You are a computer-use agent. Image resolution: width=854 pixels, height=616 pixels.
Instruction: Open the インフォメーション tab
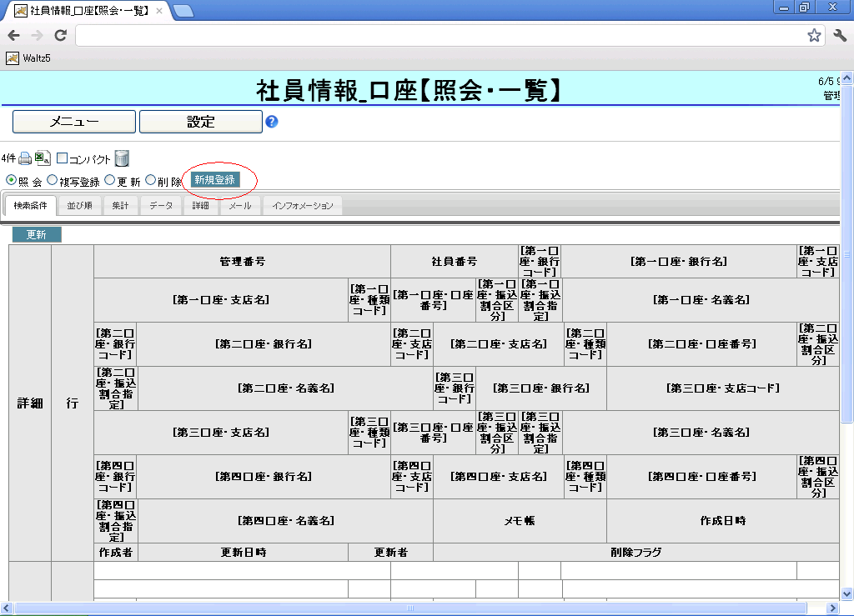[302, 206]
